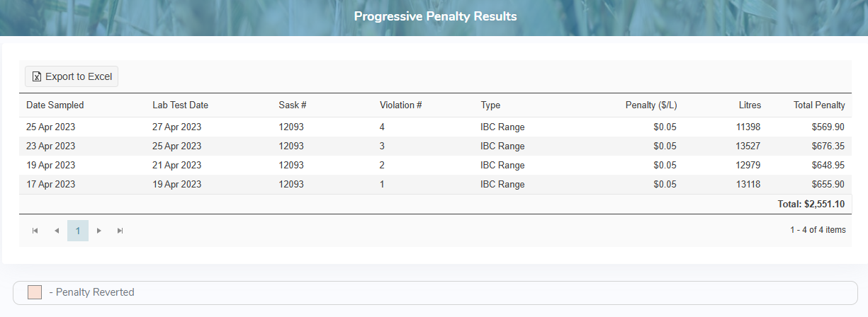Screen dimensions: 868x317
Task: Select page 1 in pager
Action: pos(78,231)
